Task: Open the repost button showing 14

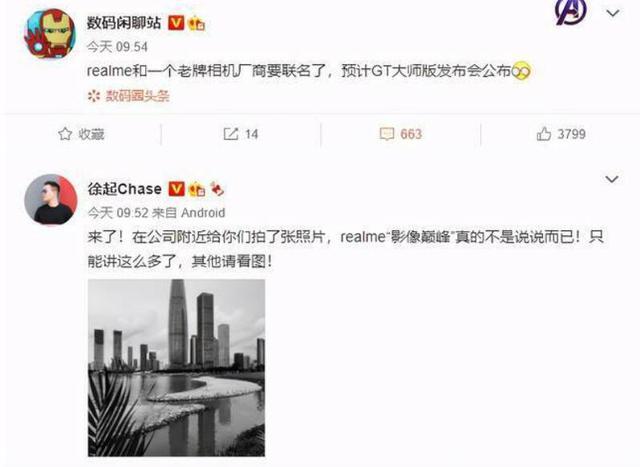Action: 240,134
